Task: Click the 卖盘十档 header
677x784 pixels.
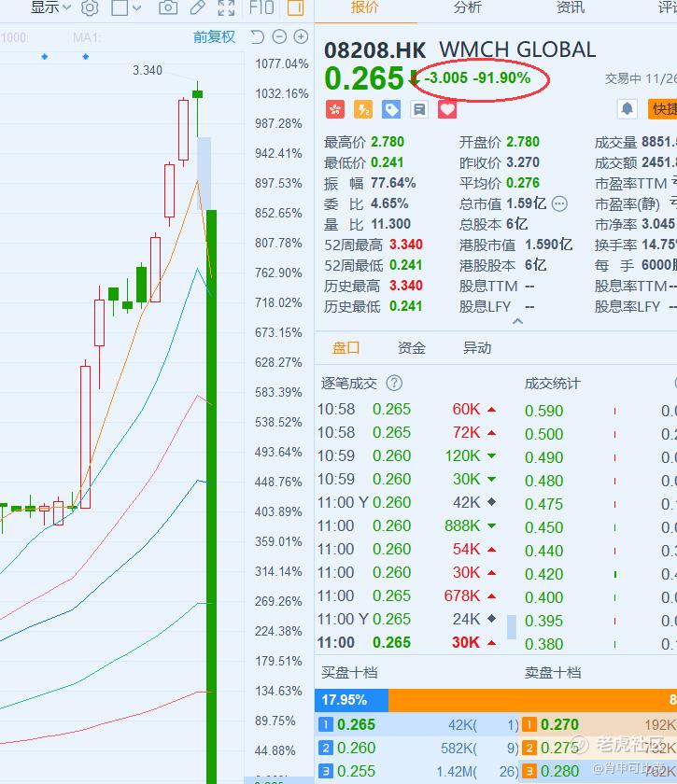Action: pos(553,673)
